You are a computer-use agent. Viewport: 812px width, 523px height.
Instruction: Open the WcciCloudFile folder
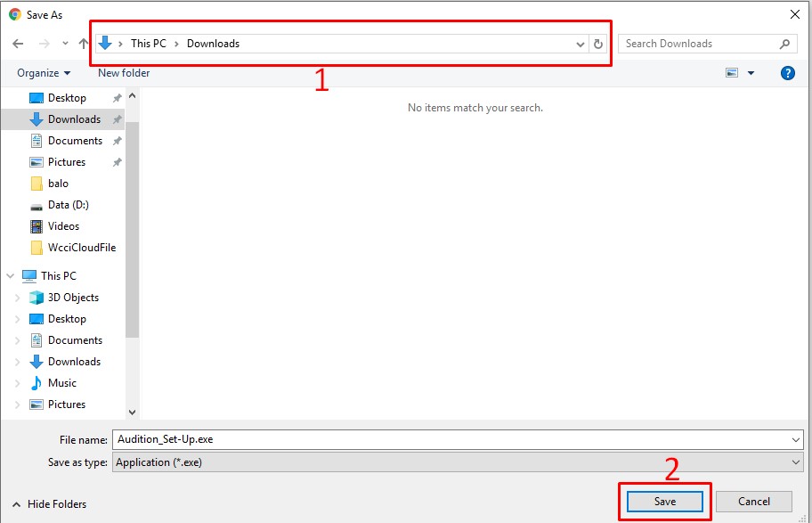pos(81,248)
